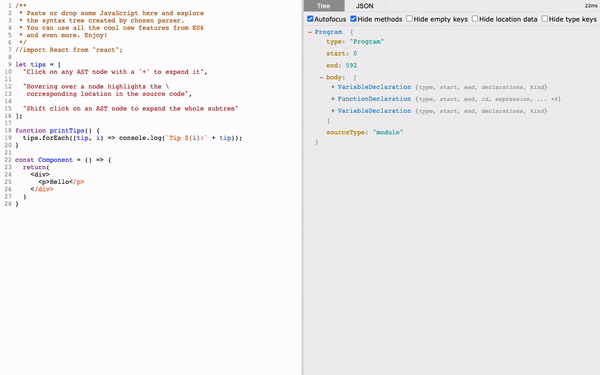Screen dimensions: 600x375
Task: Expand the FunctionDeclaration node plus sign
Action: point(333,99)
